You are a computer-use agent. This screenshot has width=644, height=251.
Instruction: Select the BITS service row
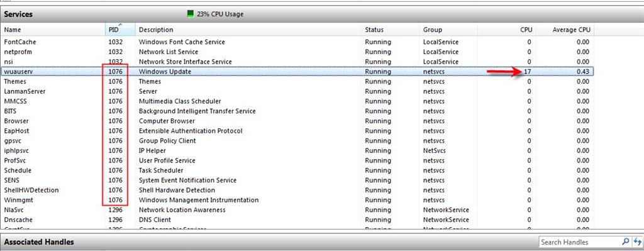click(x=297, y=111)
